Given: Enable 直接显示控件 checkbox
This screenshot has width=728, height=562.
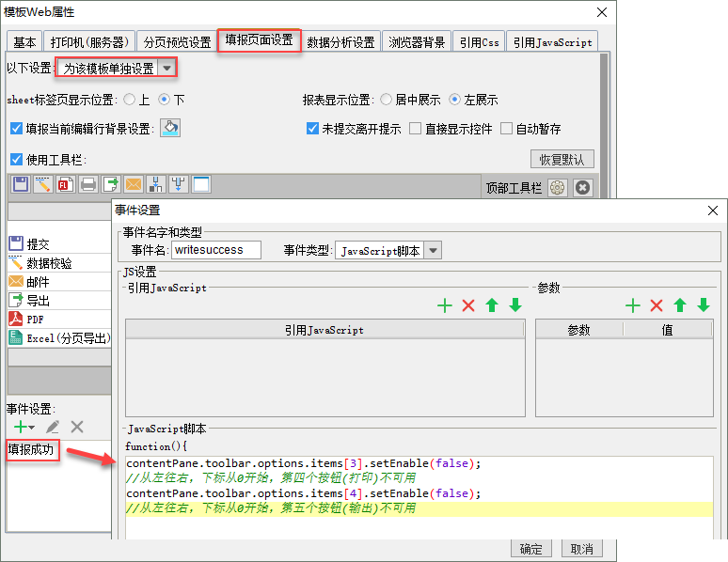Looking at the screenshot, I should tap(415, 129).
